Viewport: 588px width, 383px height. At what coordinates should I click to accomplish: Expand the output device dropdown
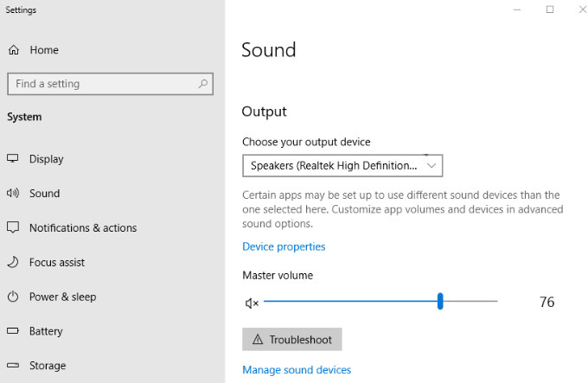point(342,165)
